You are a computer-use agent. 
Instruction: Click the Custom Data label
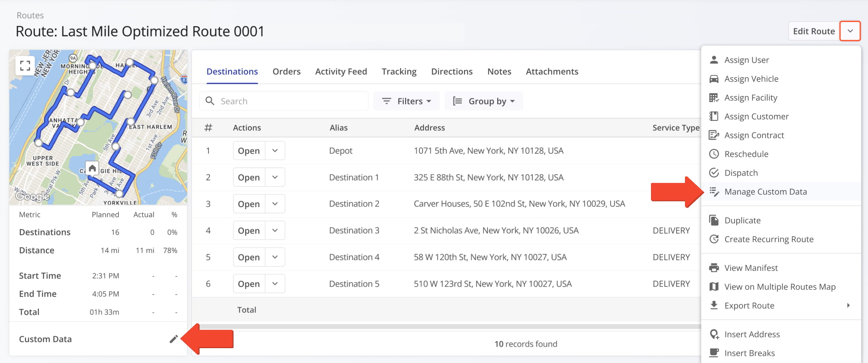(45, 339)
